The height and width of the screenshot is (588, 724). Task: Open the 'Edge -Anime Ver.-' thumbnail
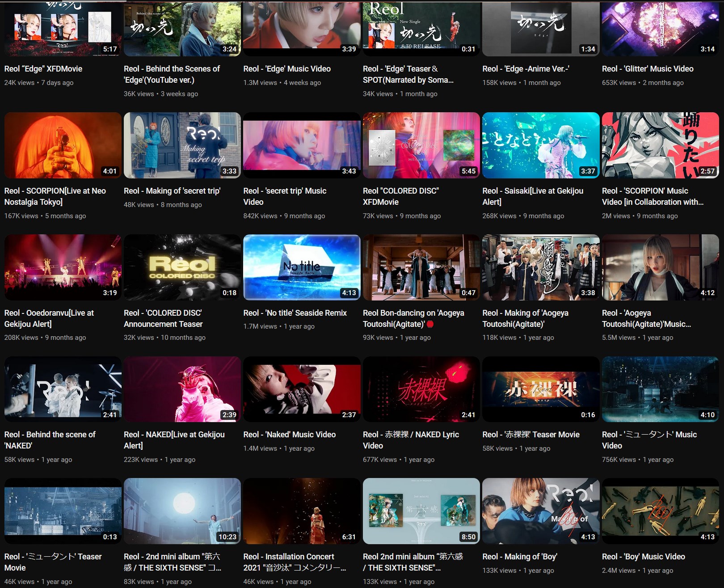pos(541,29)
